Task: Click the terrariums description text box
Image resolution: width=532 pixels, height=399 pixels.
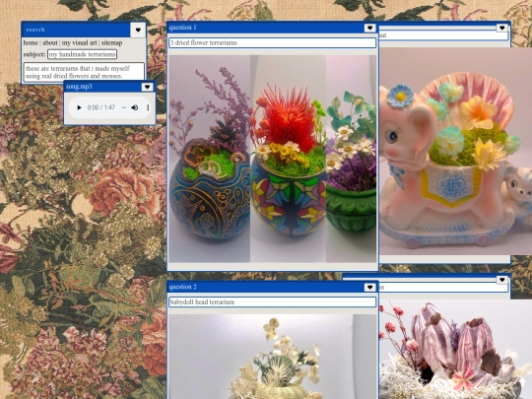Action: coord(84,72)
